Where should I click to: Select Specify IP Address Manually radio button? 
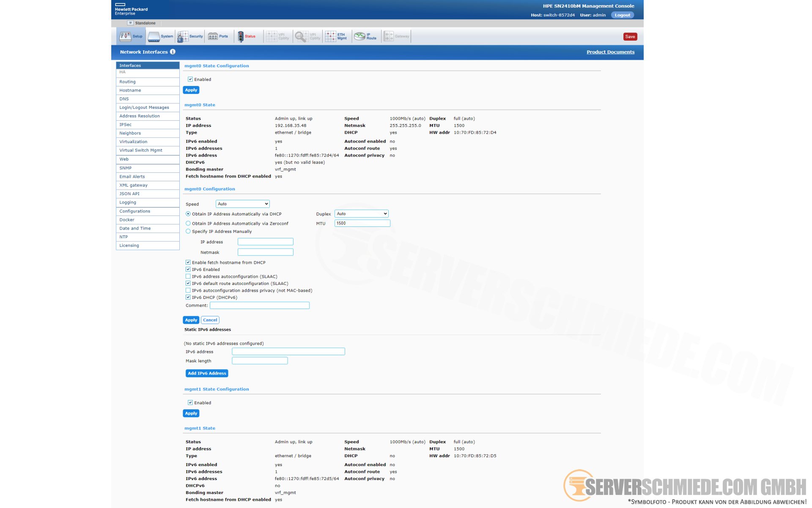point(188,231)
